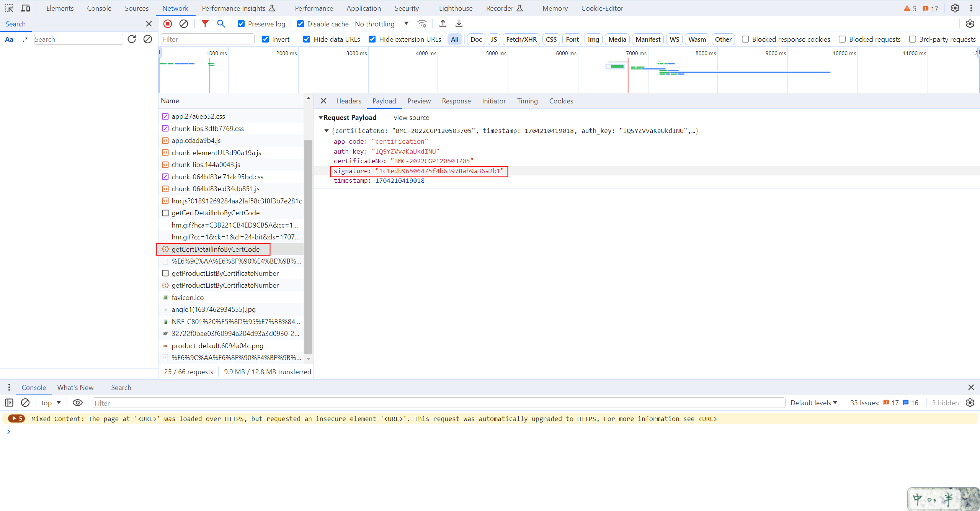Filter requests by Fetch/XHR type

(x=521, y=39)
